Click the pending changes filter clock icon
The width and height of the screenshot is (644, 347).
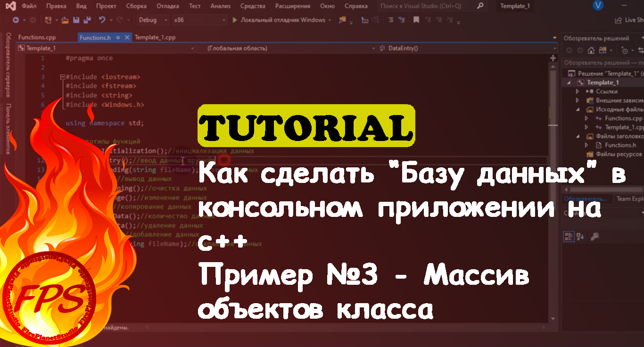(625, 50)
